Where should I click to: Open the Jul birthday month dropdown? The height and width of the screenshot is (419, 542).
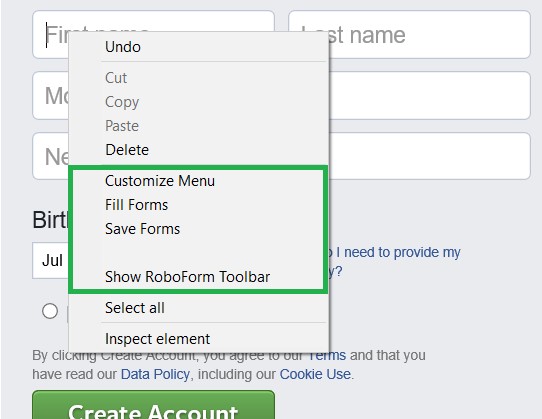(51, 260)
